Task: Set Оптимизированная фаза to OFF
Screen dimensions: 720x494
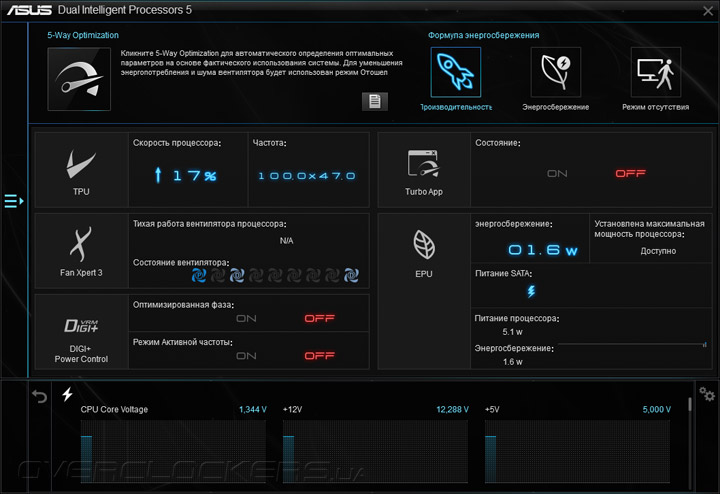Action: pyautogui.click(x=320, y=319)
